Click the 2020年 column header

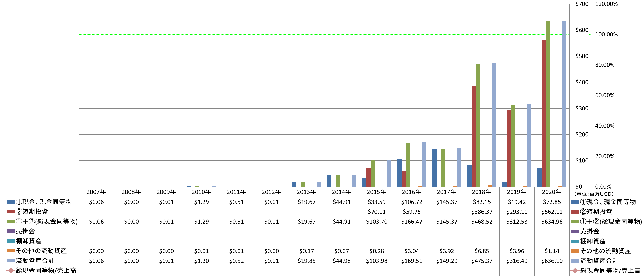coord(552,192)
